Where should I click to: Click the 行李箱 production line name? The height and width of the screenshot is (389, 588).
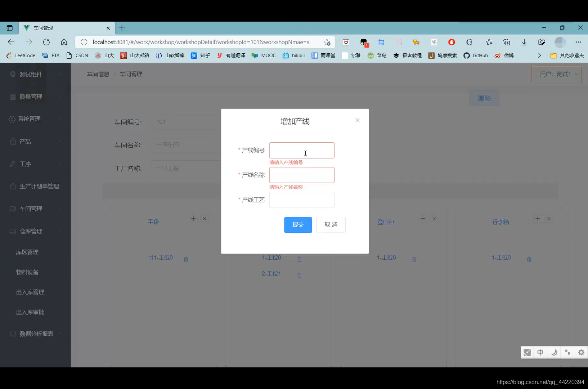(x=501, y=222)
